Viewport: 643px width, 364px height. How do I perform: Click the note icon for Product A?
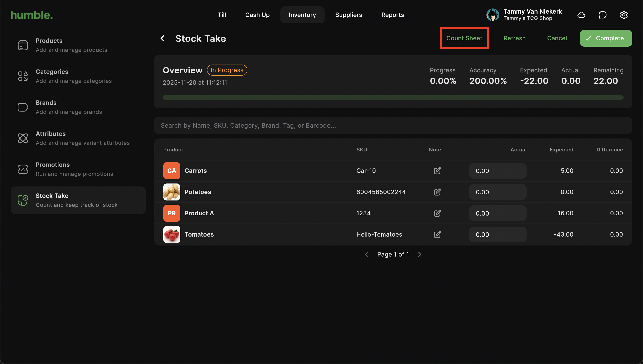pyautogui.click(x=437, y=213)
